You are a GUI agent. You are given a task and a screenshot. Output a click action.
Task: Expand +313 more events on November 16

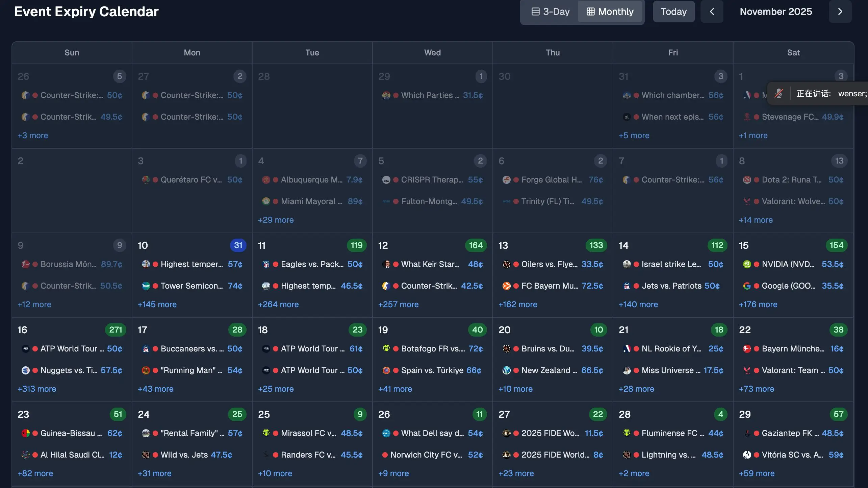(37, 389)
